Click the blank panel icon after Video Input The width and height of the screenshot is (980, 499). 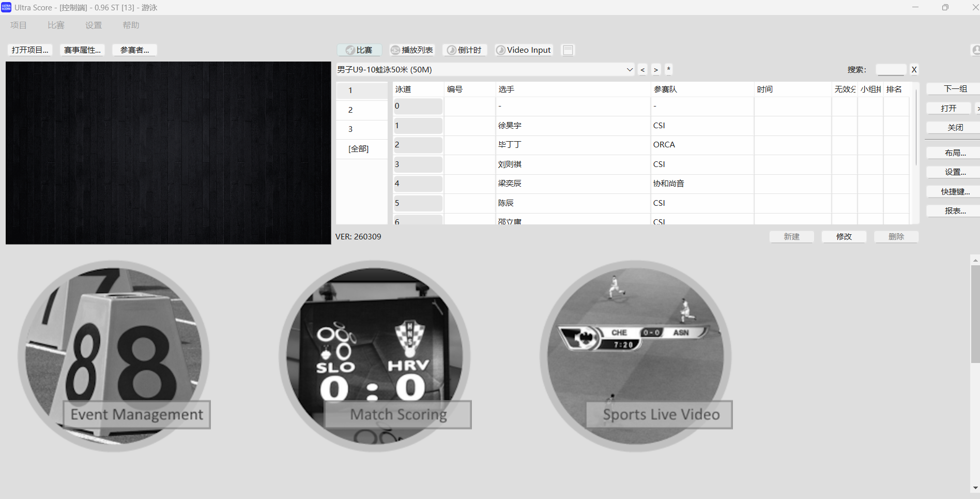point(568,50)
